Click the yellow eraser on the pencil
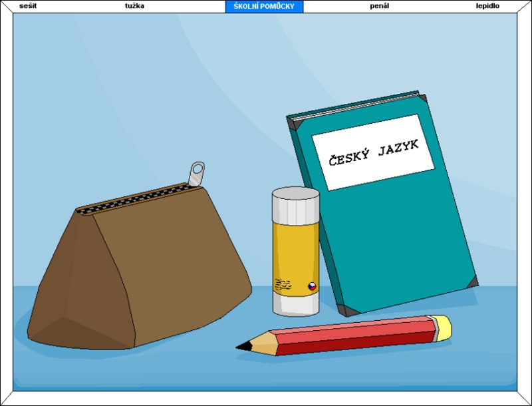 (x=442, y=327)
